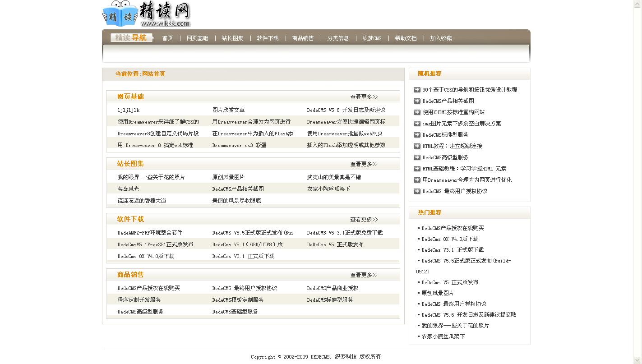This screenshot has width=642, height=364.
Task: Click arrow icon beside DedeCMS产品相关截图 in 随机推荐
Action: coord(417,101)
